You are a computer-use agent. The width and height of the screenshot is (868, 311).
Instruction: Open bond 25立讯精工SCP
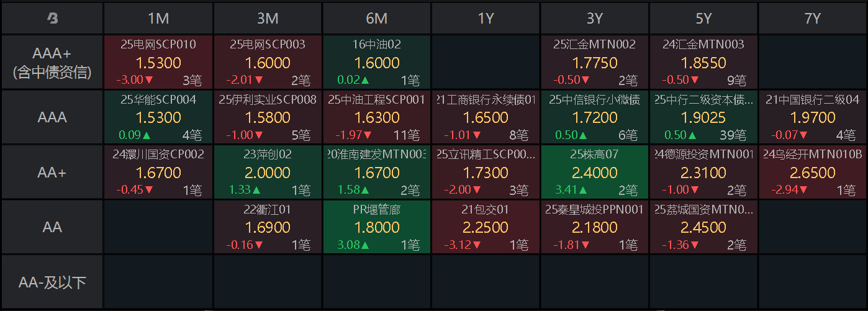tap(486, 154)
